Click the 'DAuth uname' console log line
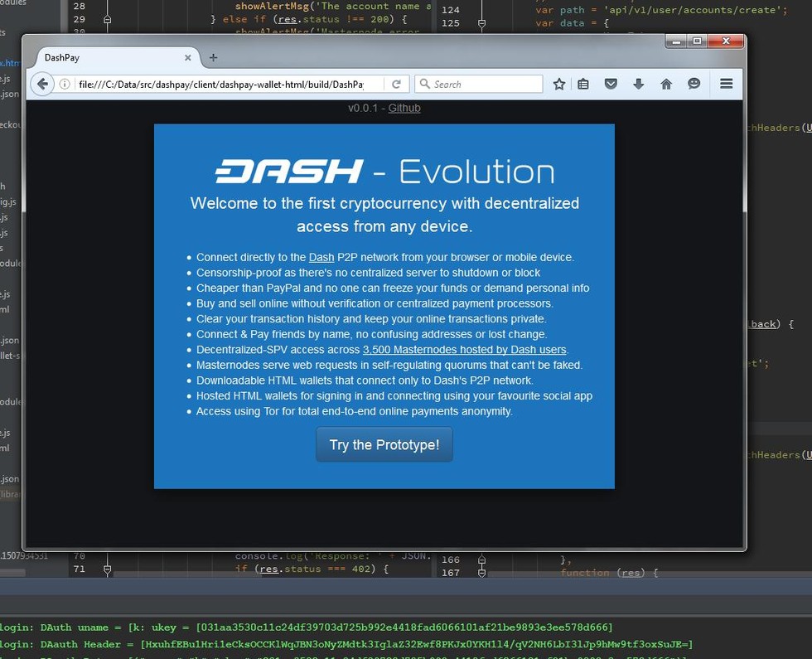 [306, 628]
